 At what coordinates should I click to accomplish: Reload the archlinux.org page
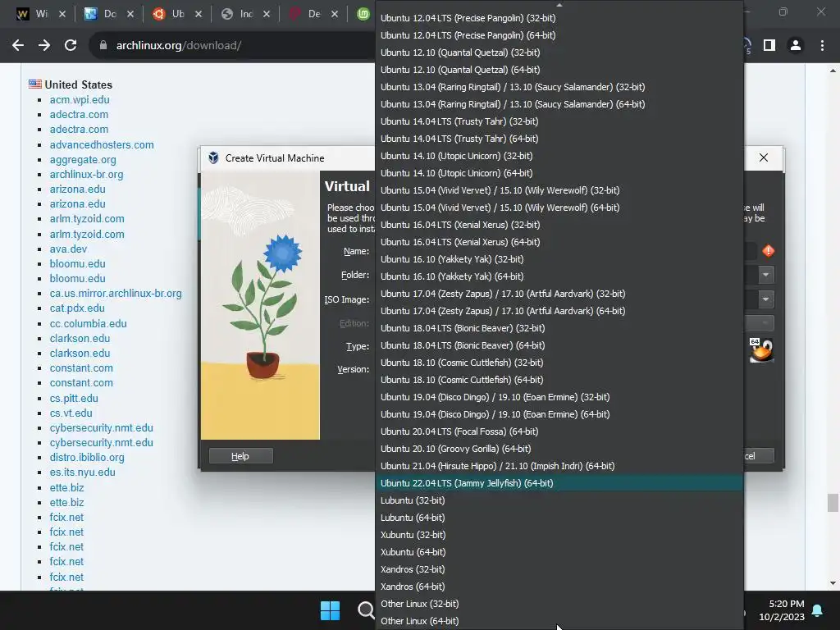[x=71, y=46]
